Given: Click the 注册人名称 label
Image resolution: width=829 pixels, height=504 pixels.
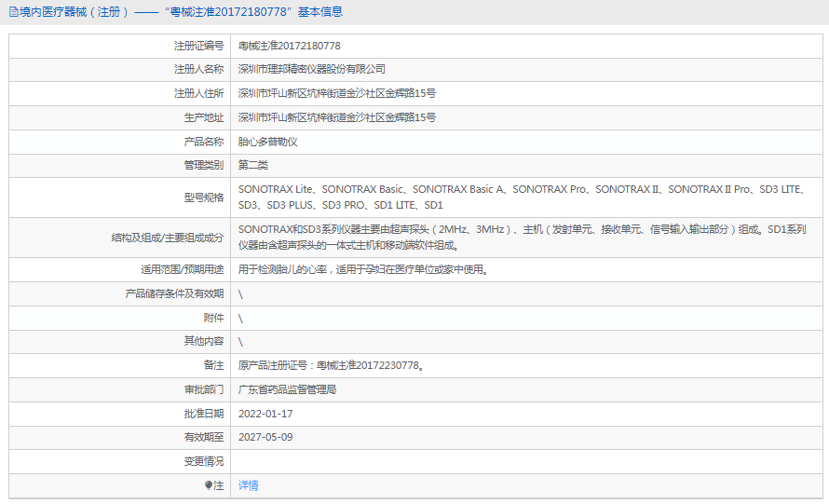Looking at the screenshot, I should 198,69.
